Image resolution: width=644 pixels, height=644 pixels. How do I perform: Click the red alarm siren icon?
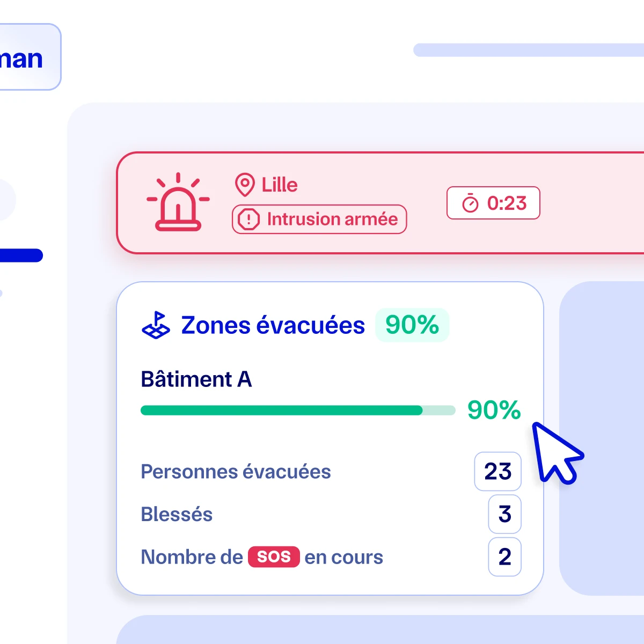click(x=178, y=202)
